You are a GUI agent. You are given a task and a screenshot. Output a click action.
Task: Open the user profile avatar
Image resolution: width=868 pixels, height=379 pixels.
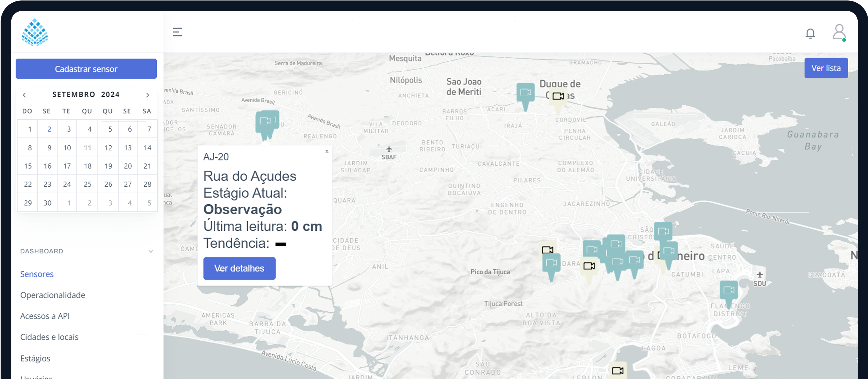click(x=839, y=32)
